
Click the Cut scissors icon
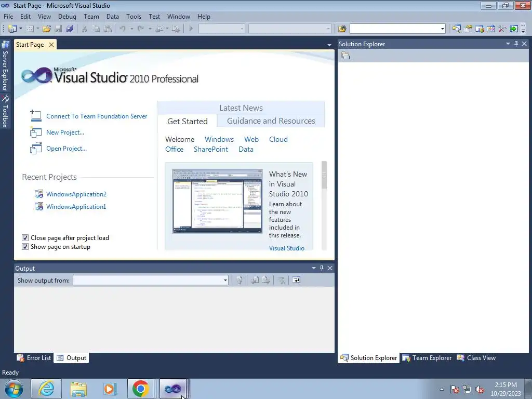coord(85,29)
